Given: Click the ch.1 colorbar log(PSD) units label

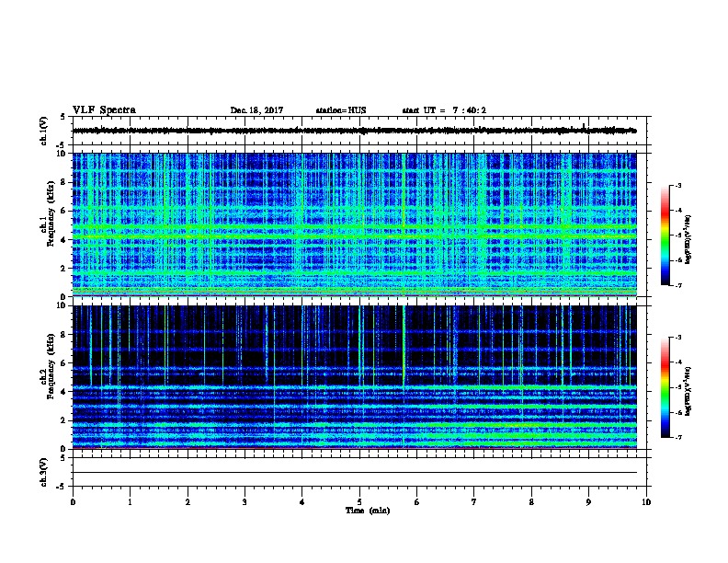Looking at the screenshot, I should click(x=688, y=240).
